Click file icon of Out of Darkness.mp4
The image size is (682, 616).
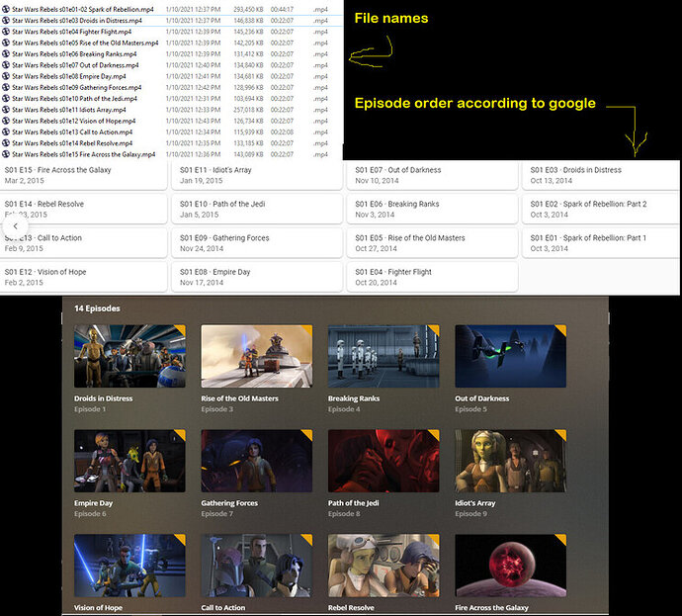pos(6,65)
